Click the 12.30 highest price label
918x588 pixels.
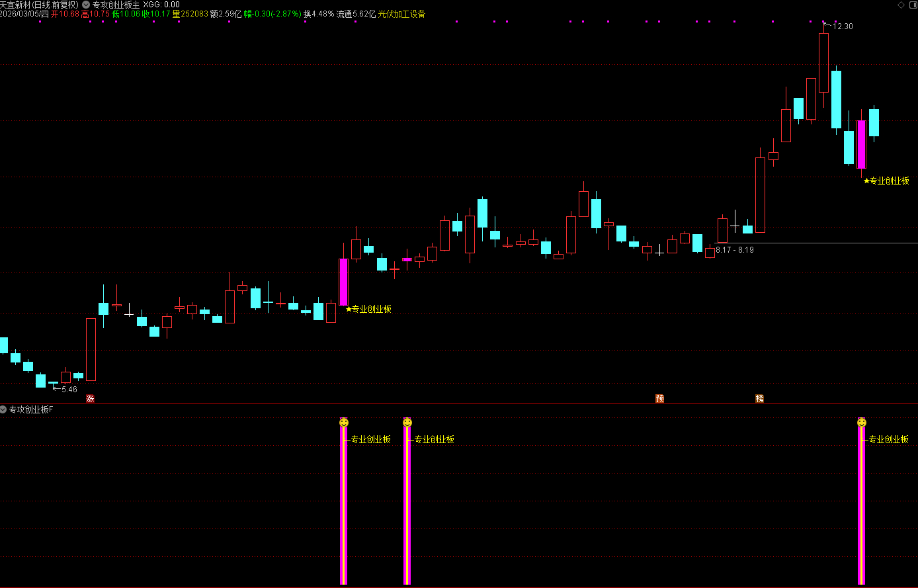843,26
